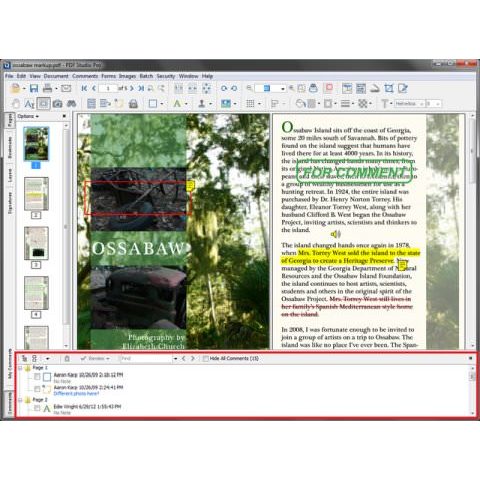Open the Security menu
The height and width of the screenshot is (480, 480).
click(166, 76)
